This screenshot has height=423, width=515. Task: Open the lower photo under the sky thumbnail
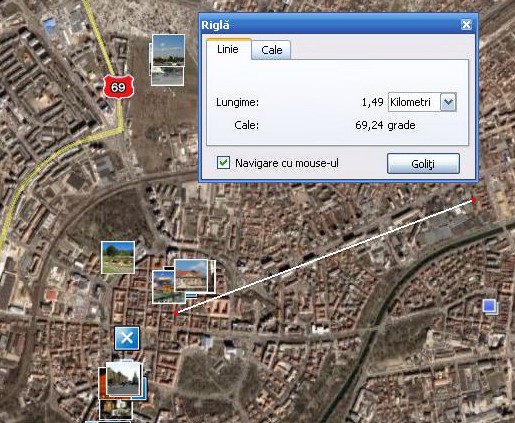click(168, 76)
